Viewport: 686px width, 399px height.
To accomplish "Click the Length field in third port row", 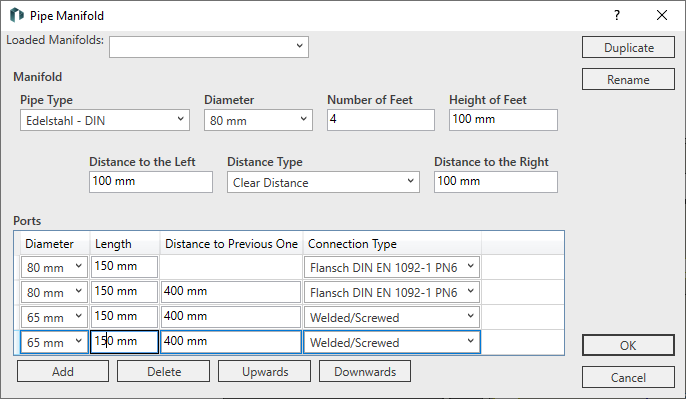I will (124, 317).
